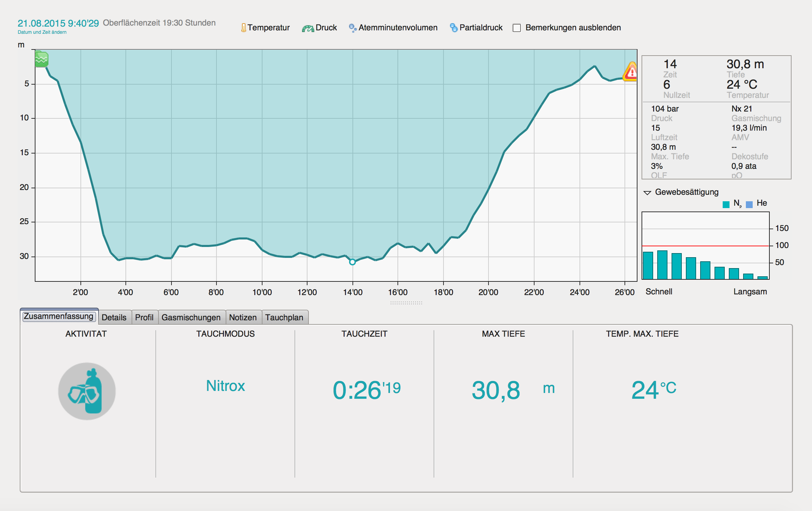Open the Details tab
The width and height of the screenshot is (812, 511).
[x=114, y=318]
